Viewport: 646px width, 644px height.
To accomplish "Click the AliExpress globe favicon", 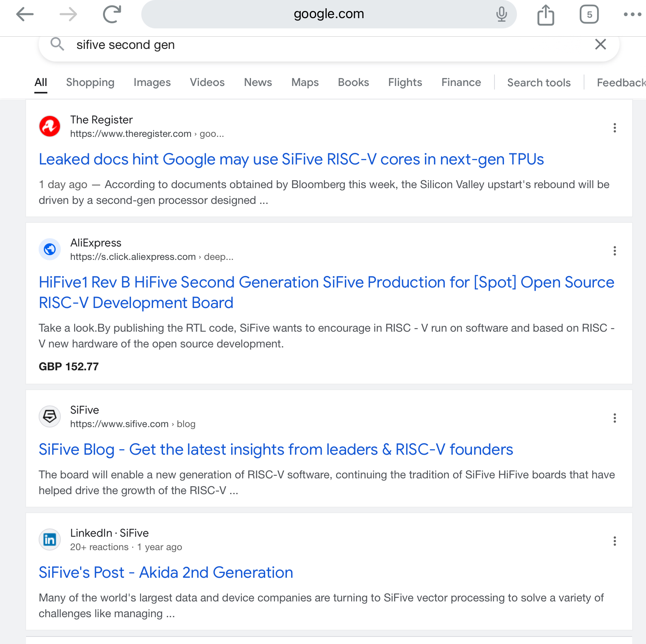I will pyautogui.click(x=50, y=249).
